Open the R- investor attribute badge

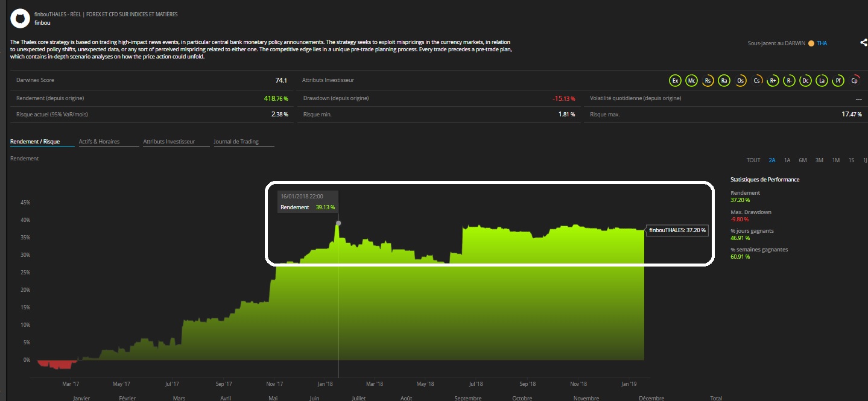[x=789, y=81]
